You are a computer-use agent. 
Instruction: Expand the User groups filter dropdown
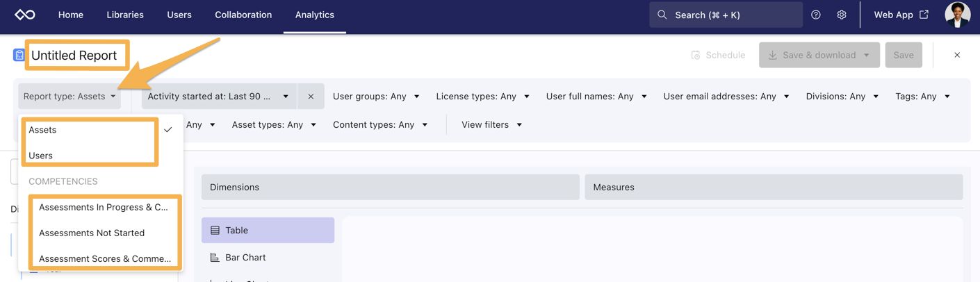(x=376, y=97)
